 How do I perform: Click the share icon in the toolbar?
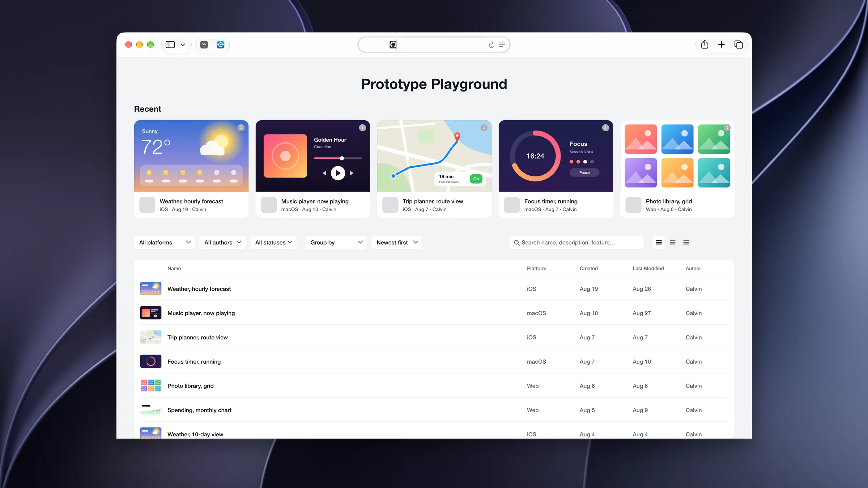705,44
